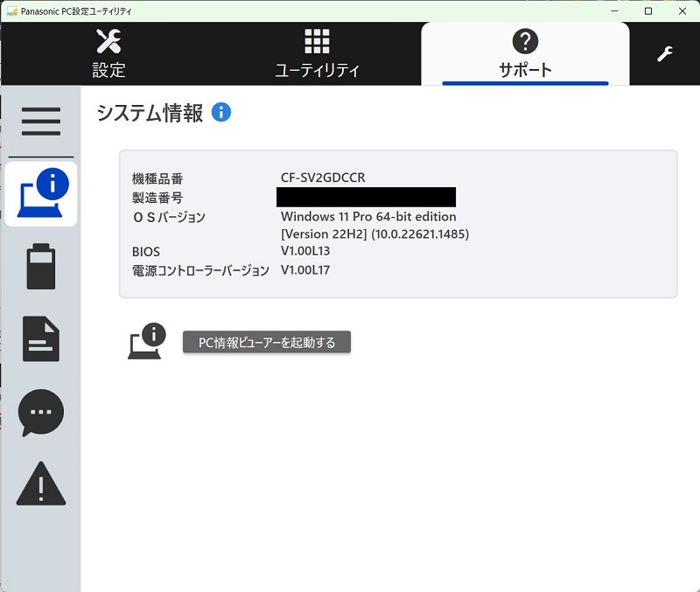Click the model number CF-SV2GDCCR

click(x=323, y=178)
